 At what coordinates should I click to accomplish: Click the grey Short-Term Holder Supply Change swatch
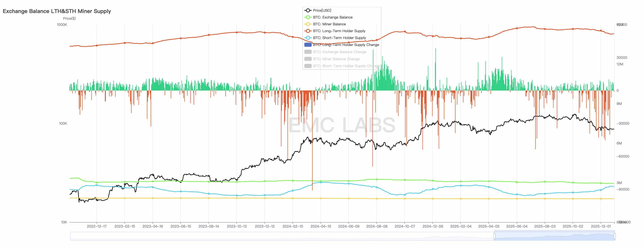pyautogui.click(x=308, y=66)
